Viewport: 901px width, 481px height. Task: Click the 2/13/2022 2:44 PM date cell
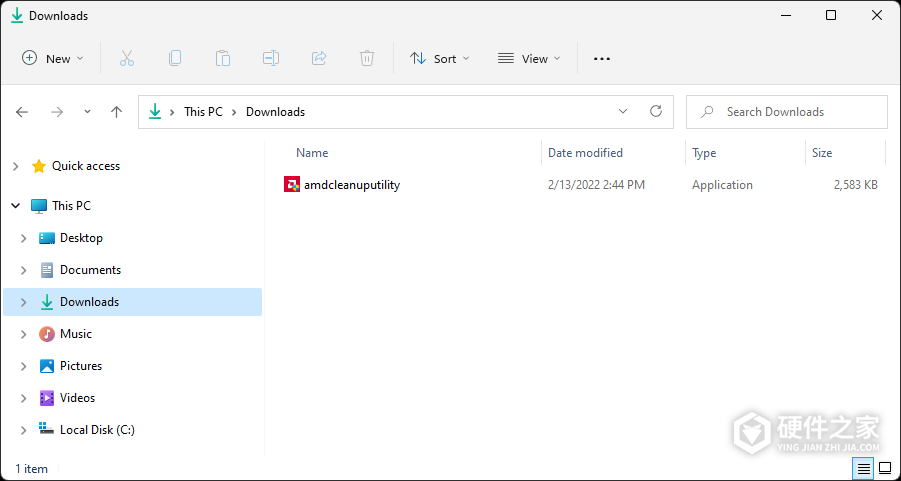coord(596,185)
